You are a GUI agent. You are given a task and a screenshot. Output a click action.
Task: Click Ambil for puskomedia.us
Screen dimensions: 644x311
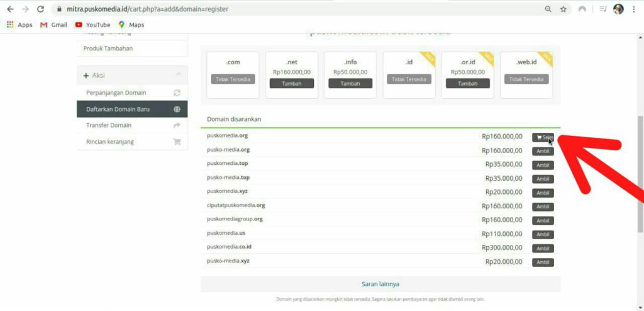(543, 234)
